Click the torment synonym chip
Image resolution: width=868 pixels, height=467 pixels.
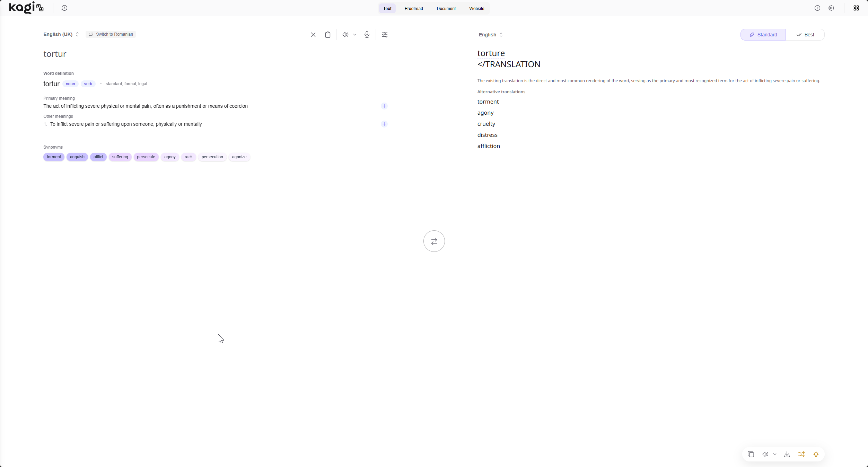pyautogui.click(x=54, y=157)
